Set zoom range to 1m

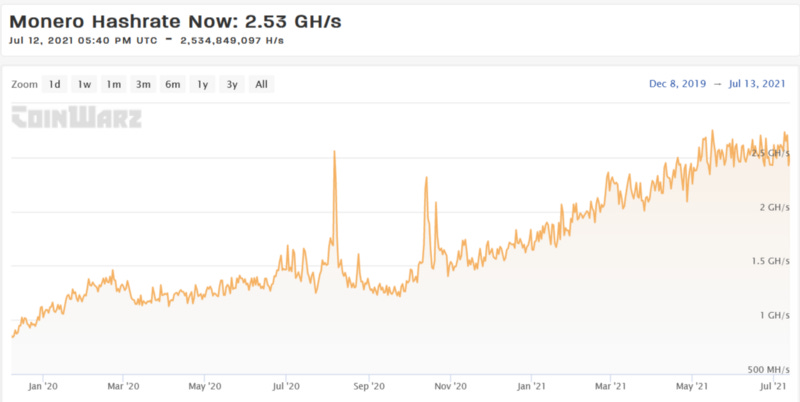[x=113, y=84]
